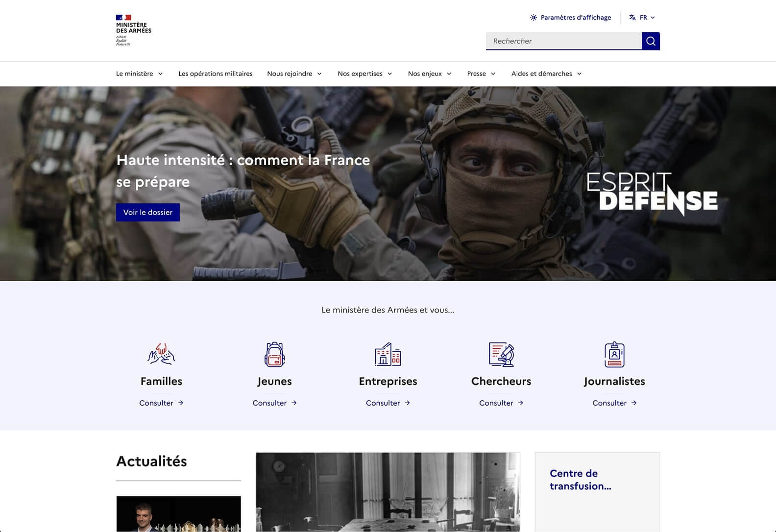Click the Chercheurs microscope icon
The image size is (776, 532).
(x=501, y=354)
